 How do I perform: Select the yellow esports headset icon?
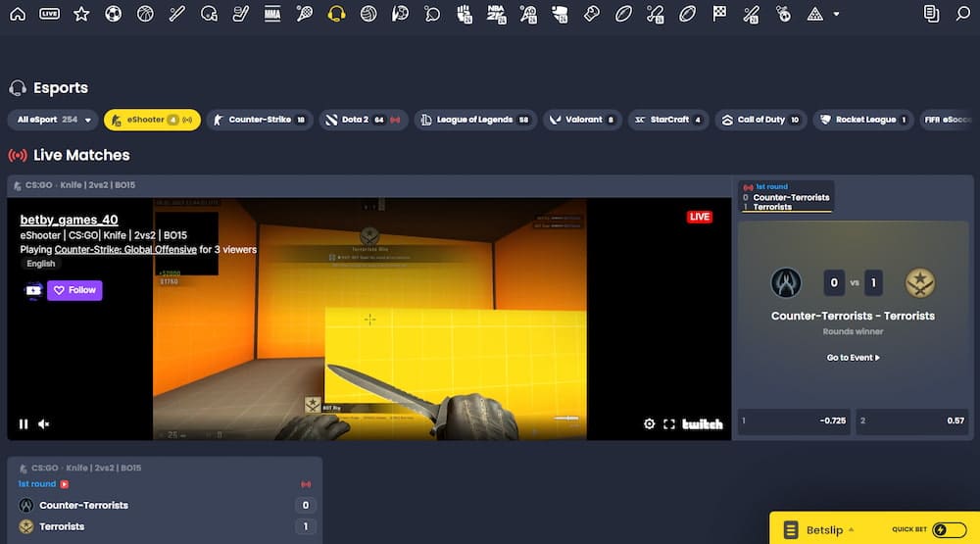[336, 14]
